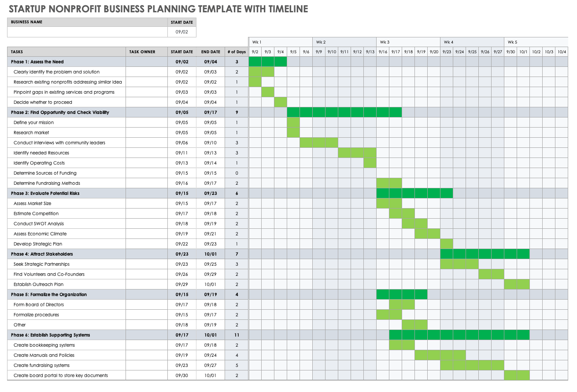Click start date 09/26 for Find Volunteers row
Screen dimensions: 577x392
coord(182,275)
